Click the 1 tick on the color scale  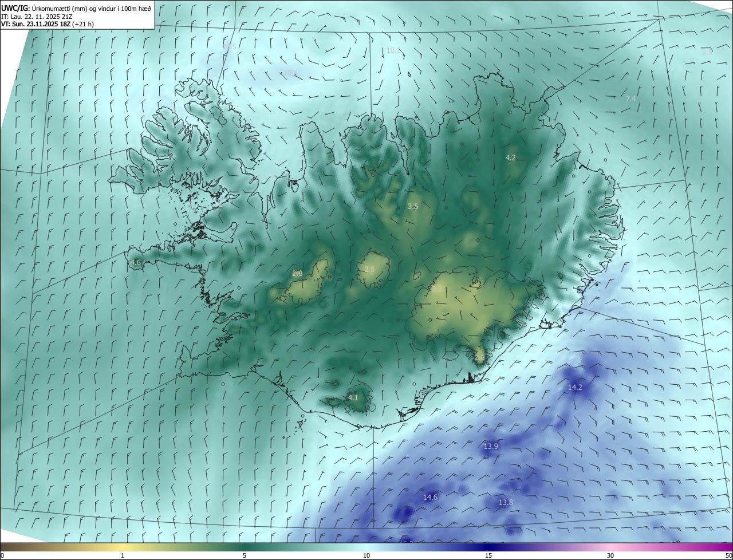pyautogui.click(x=123, y=555)
